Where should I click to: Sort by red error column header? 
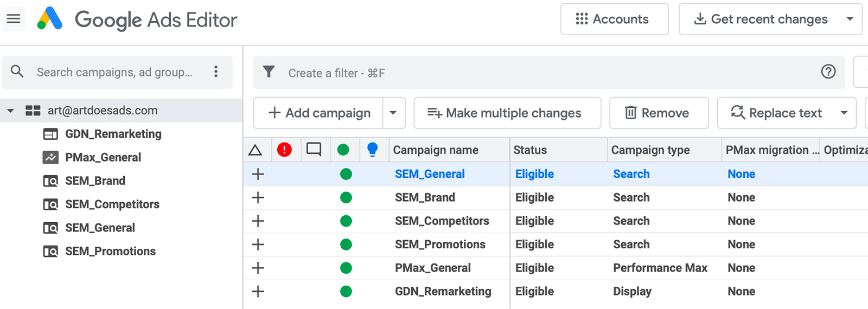click(x=284, y=150)
